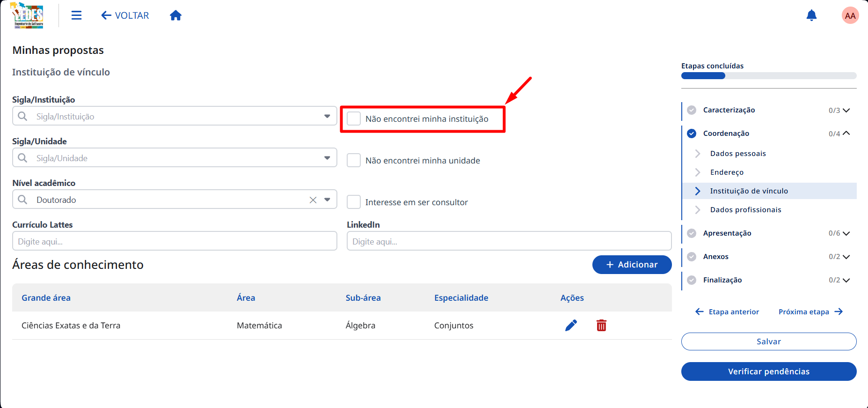Click the Salvar button

769,341
